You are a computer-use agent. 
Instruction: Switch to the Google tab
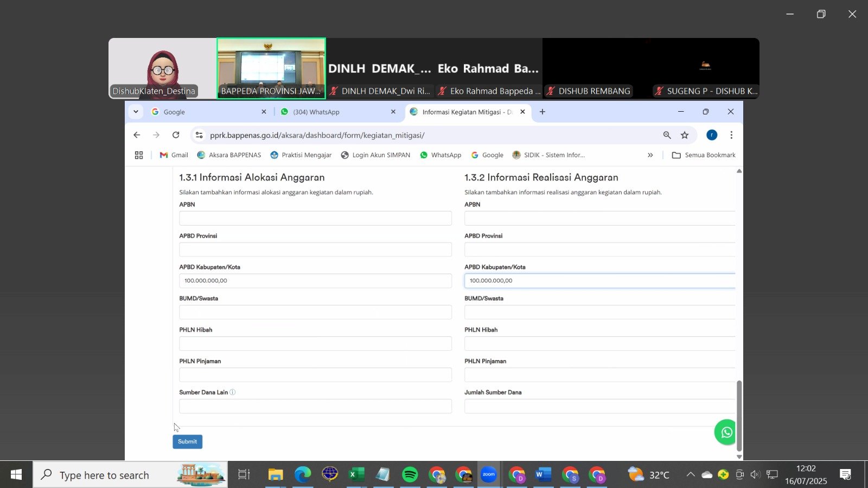point(209,112)
